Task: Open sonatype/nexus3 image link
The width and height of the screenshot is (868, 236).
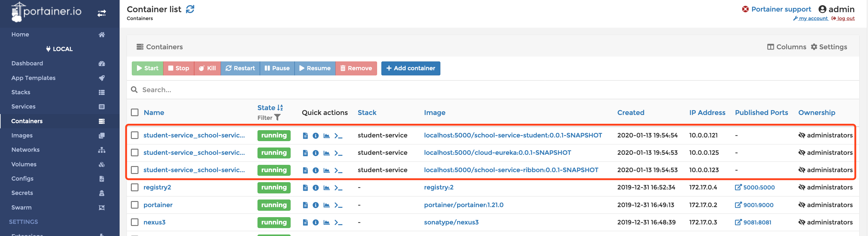Action: click(451, 222)
